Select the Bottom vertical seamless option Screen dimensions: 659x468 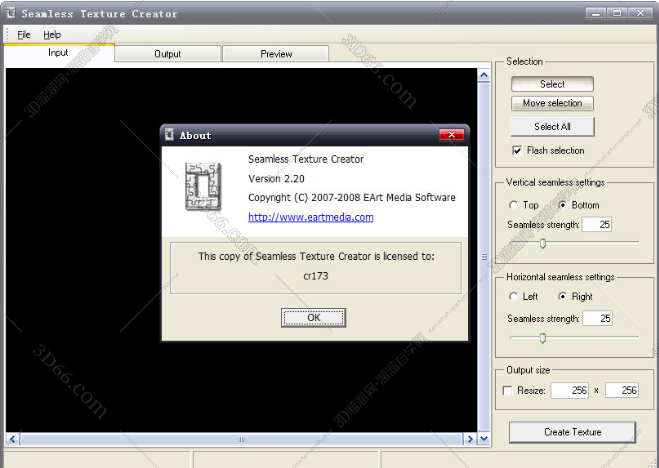click(563, 205)
